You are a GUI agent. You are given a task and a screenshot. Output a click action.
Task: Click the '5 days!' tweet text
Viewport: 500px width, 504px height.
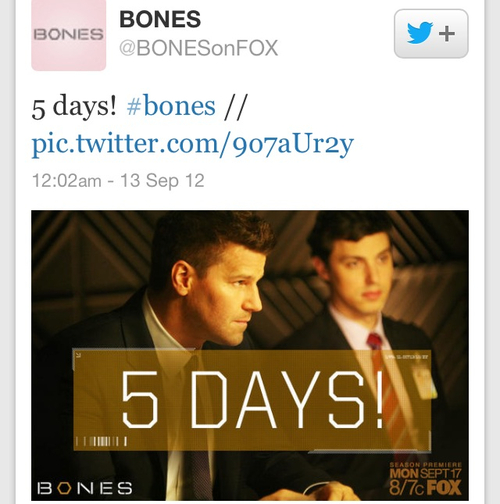pos(74,107)
